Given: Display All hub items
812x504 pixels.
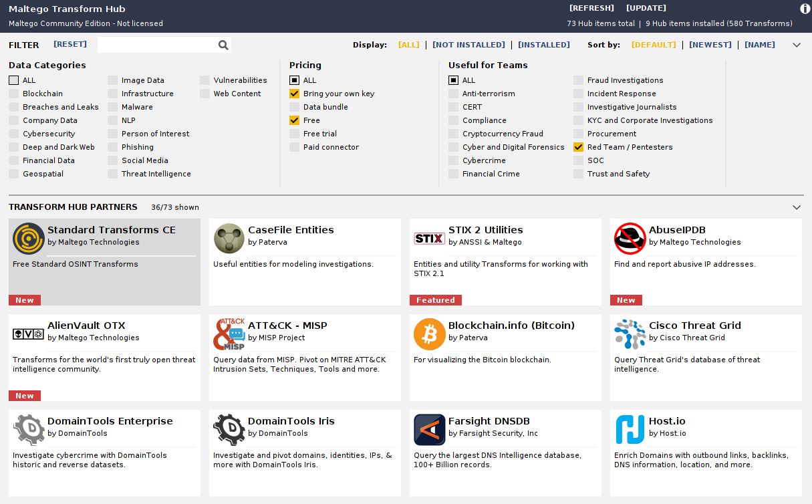Looking at the screenshot, I should (409, 45).
